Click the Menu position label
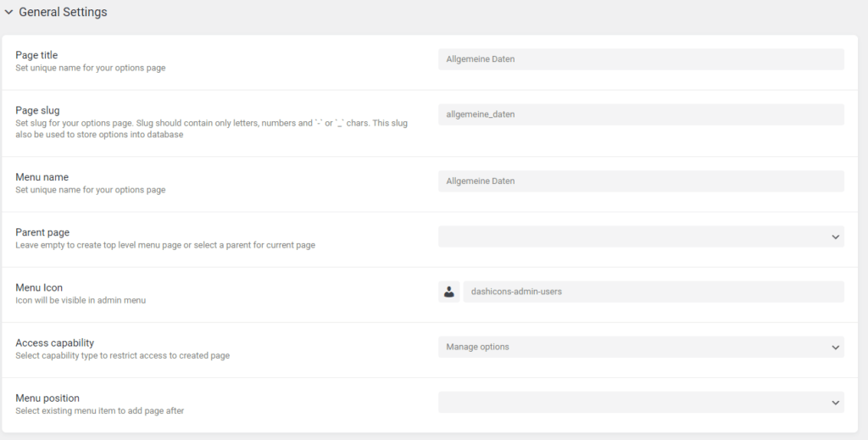 (x=47, y=398)
